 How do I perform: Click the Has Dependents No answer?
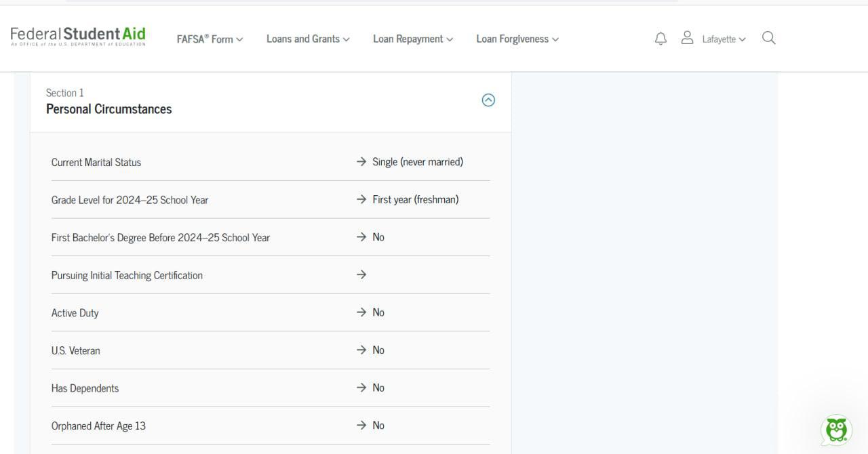[378, 388]
